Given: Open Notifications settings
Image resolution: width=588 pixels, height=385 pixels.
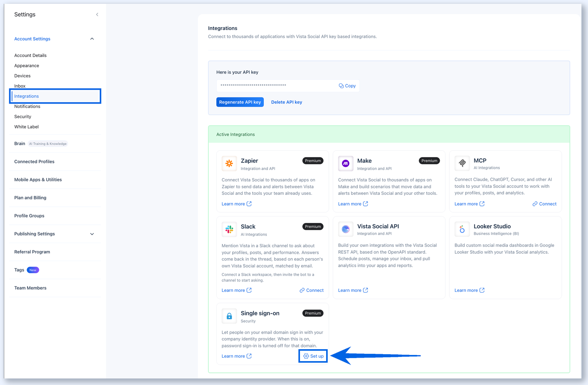Looking at the screenshot, I should pos(27,107).
